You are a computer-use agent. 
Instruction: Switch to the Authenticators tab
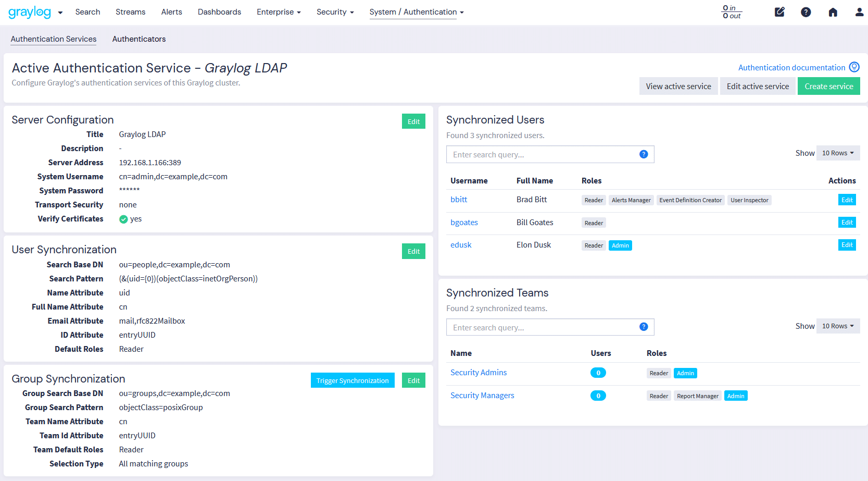[139, 39]
